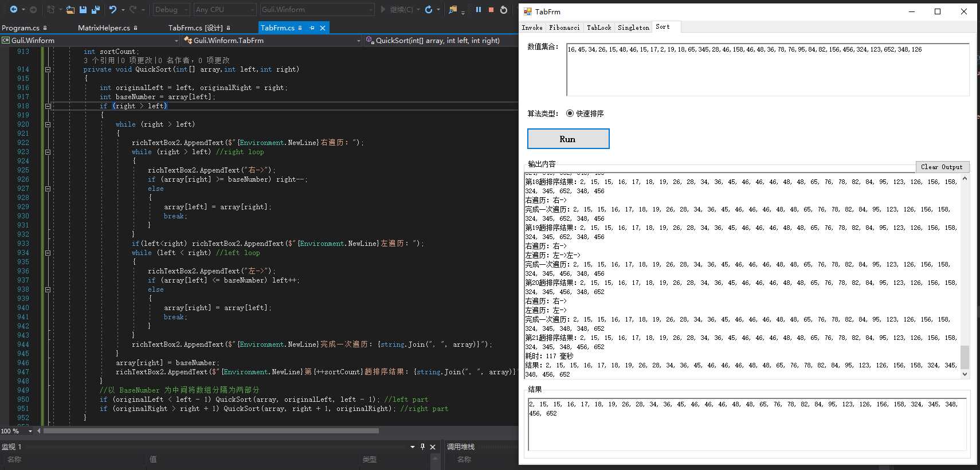This screenshot has height=470, width=980.
Task: Collapse the right loop at line 923
Action: tap(48, 152)
